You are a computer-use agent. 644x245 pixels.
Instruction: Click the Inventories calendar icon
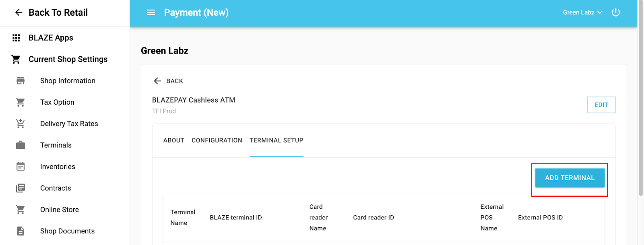(21, 167)
